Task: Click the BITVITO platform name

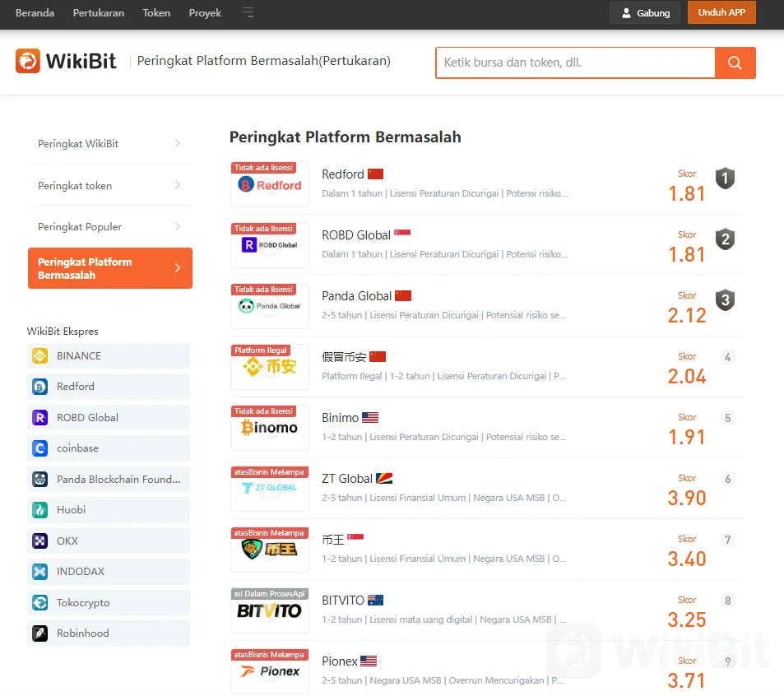Action: pyautogui.click(x=343, y=600)
